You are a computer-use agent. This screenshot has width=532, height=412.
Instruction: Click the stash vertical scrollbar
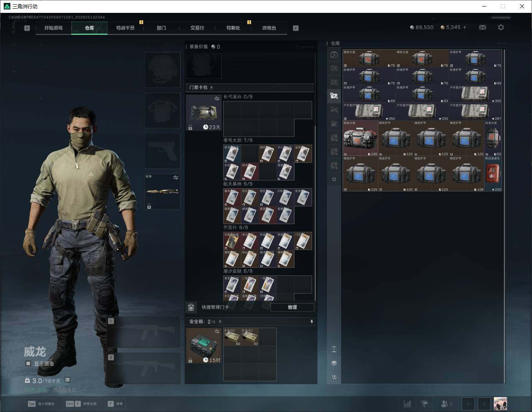[504, 216]
